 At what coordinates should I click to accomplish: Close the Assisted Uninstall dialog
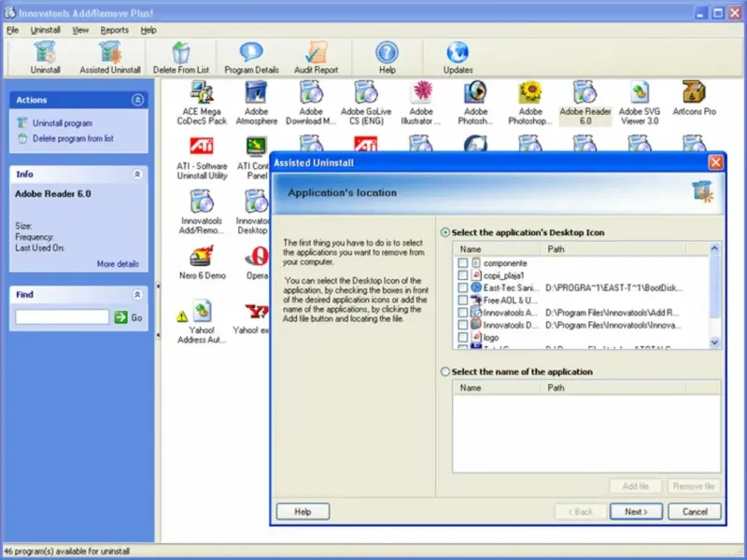pos(715,162)
